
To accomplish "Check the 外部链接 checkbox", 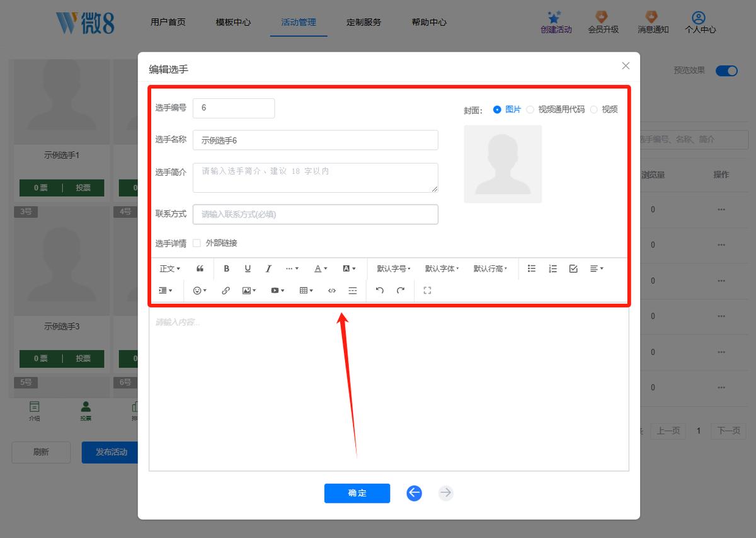I will pyautogui.click(x=197, y=243).
